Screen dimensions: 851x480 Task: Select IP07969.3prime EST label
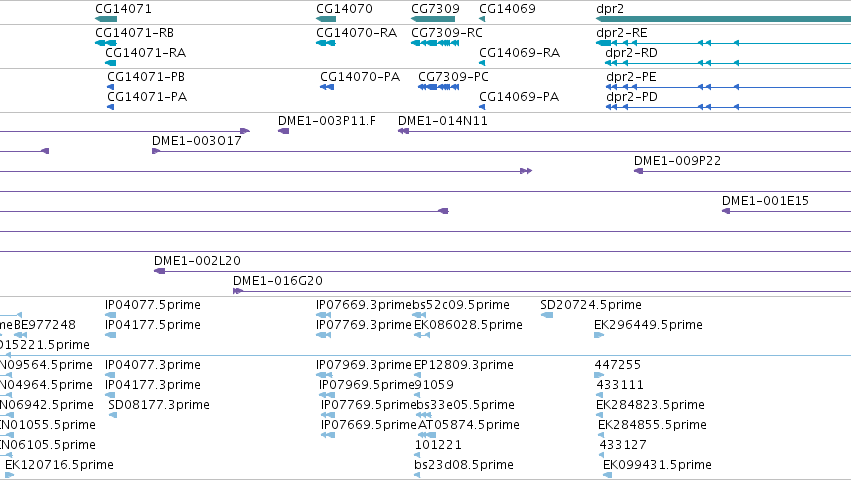pos(364,365)
